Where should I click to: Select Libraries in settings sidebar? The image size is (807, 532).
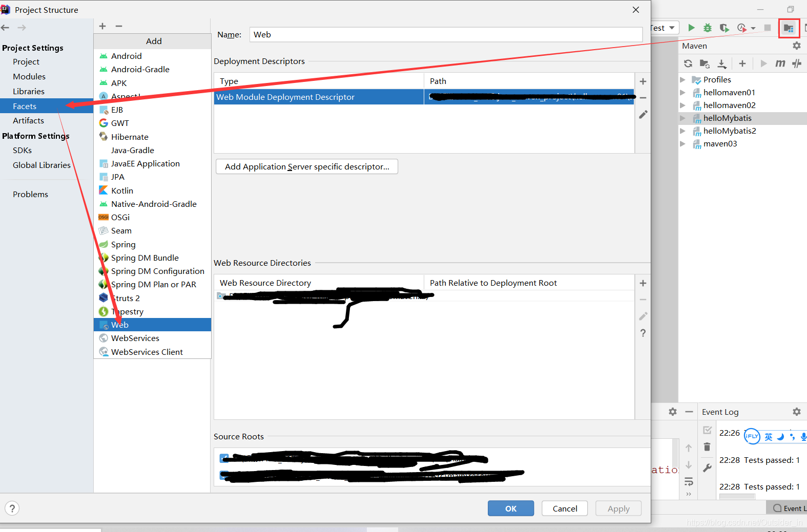pos(29,91)
